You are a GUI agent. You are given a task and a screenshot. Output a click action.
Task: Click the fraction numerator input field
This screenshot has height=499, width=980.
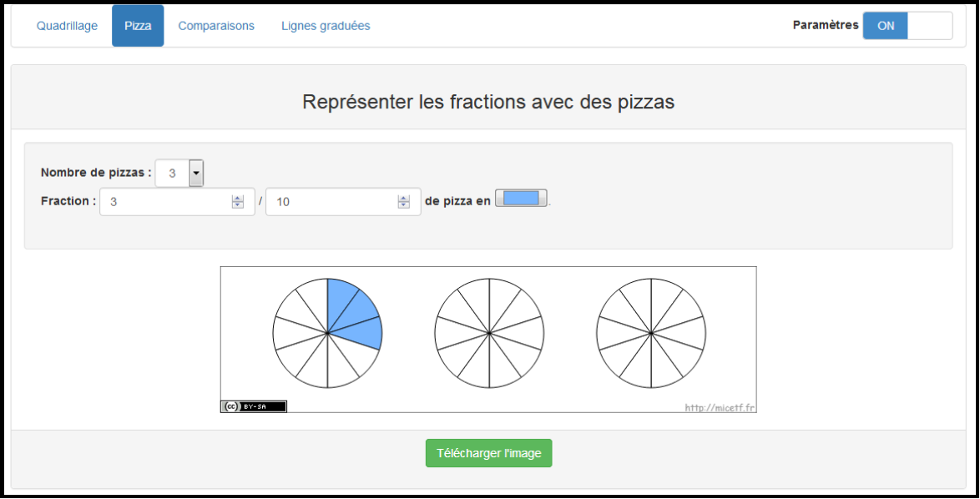point(167,202)
